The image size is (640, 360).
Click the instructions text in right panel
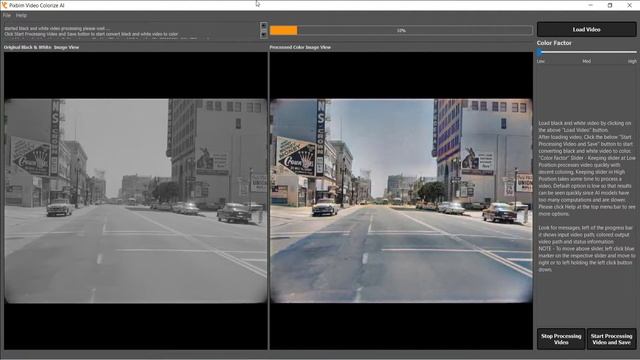coord(587,196)
